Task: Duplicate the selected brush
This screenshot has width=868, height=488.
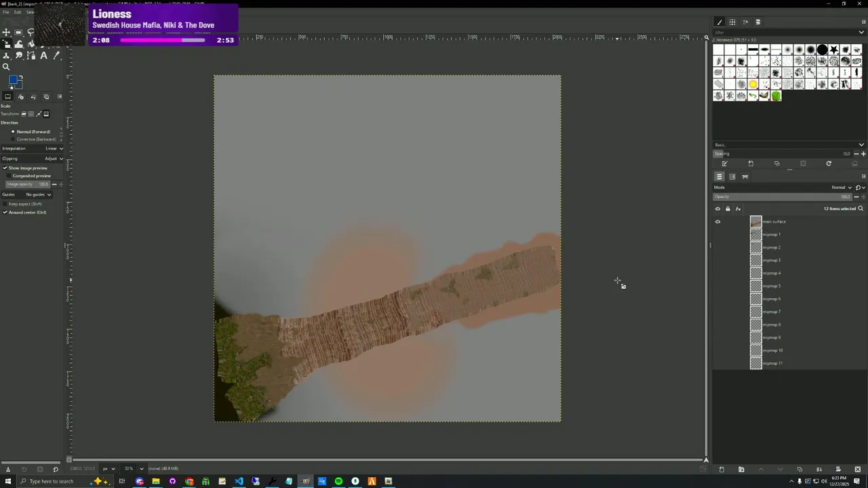Action: pyautogui.click(x=777, y=163)
